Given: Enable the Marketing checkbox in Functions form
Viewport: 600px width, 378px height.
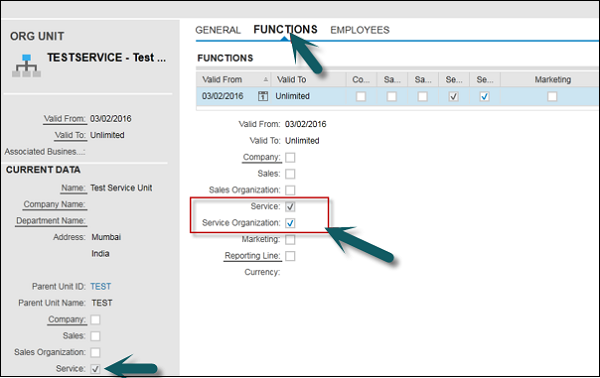Looking at the screenshot, I should point(290,240).
